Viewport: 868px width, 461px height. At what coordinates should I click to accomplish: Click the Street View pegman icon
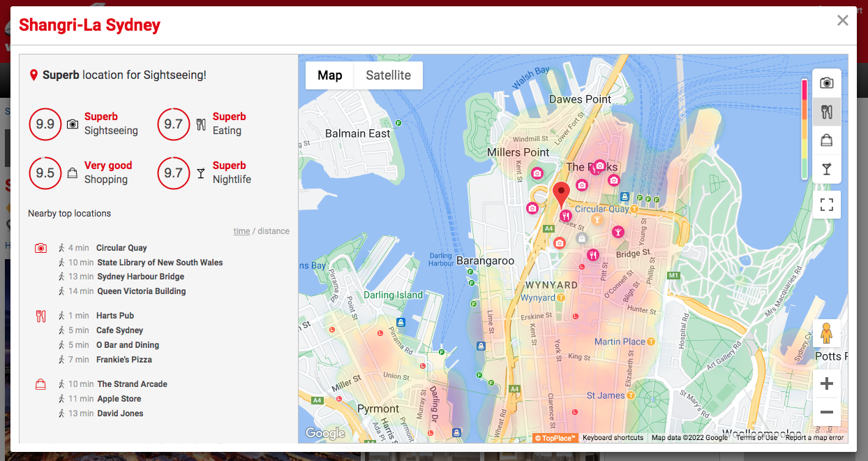[827, 333]
